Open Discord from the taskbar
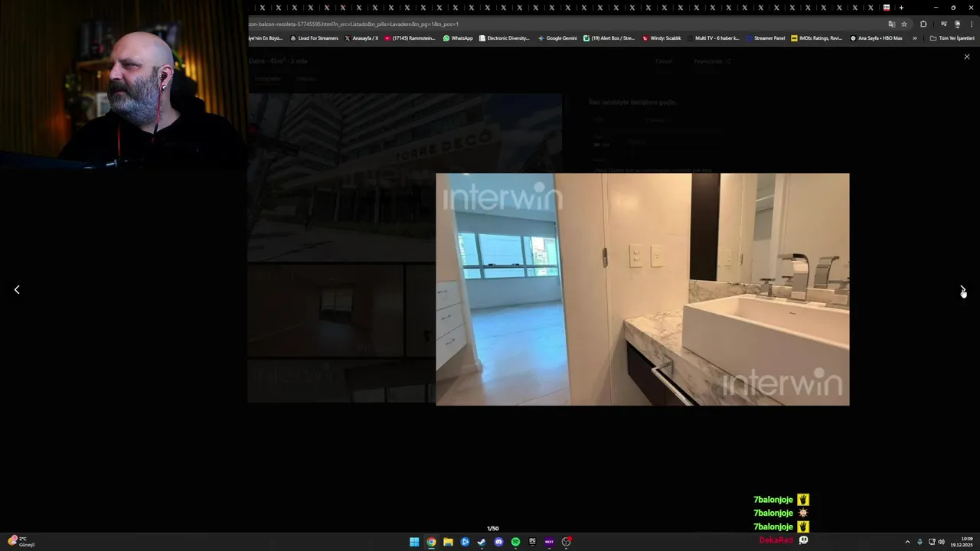The height and width of the screenshot is (551, 980). click(498, 542)
